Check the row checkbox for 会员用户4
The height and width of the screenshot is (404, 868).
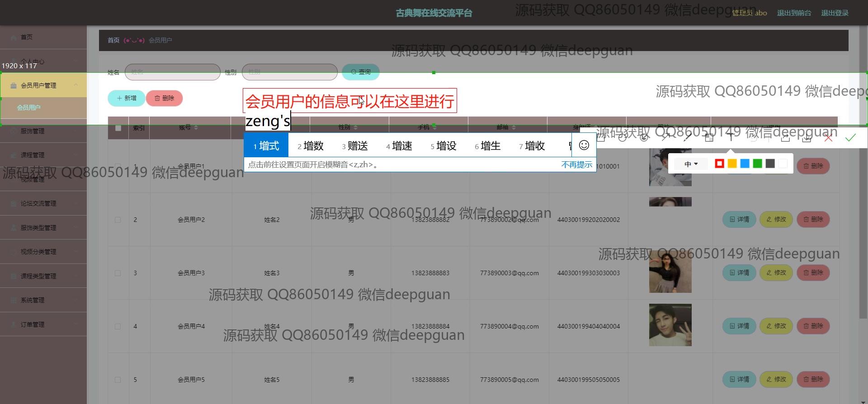pyautogui.click(x=118, y=326)
